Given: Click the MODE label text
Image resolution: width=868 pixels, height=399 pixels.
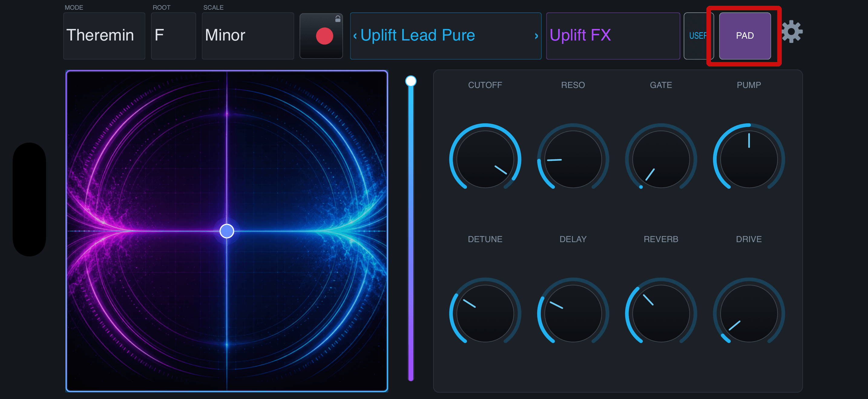Looking at the screenshot, I should pyautogui.click(x=74, y=7).
